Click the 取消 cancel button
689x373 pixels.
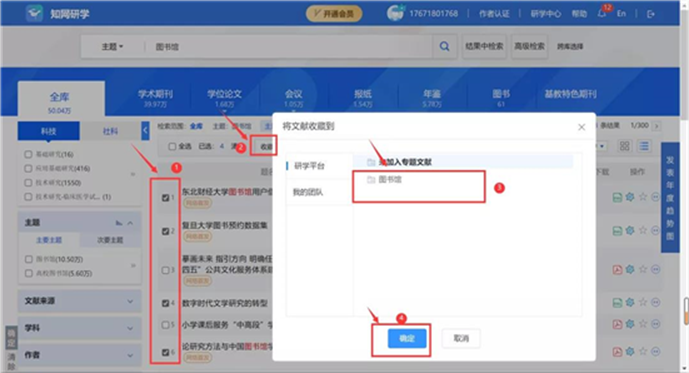coord(461,338)
